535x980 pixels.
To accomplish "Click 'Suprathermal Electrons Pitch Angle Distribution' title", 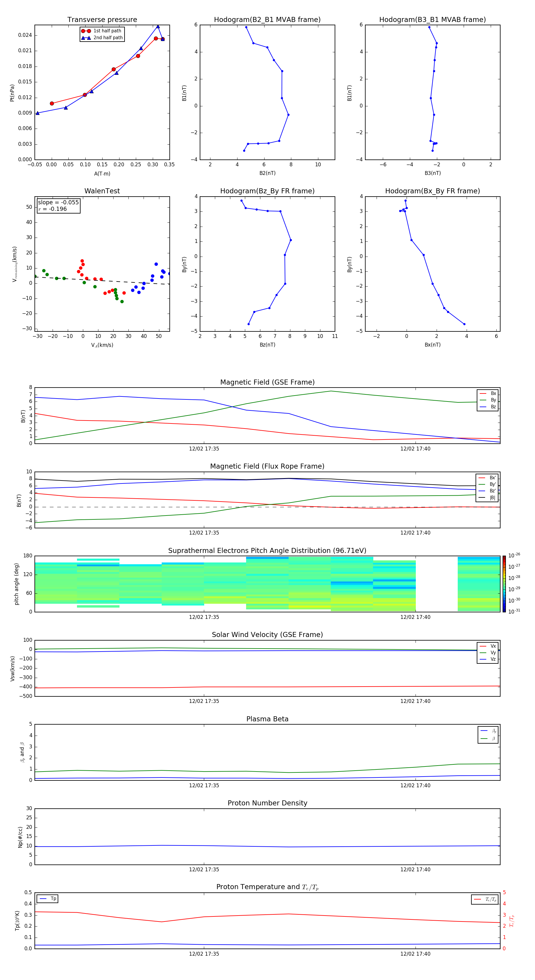I will (x=267, y=551).
